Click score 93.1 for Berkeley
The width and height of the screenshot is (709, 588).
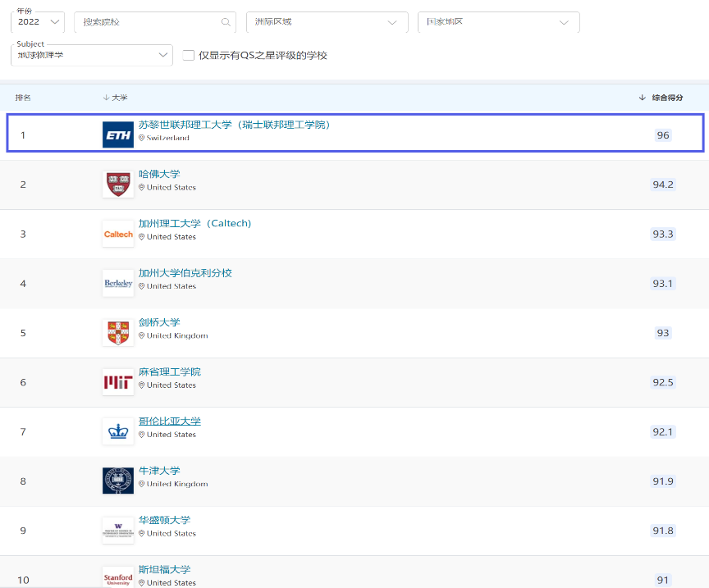click(x=663, y=284)
